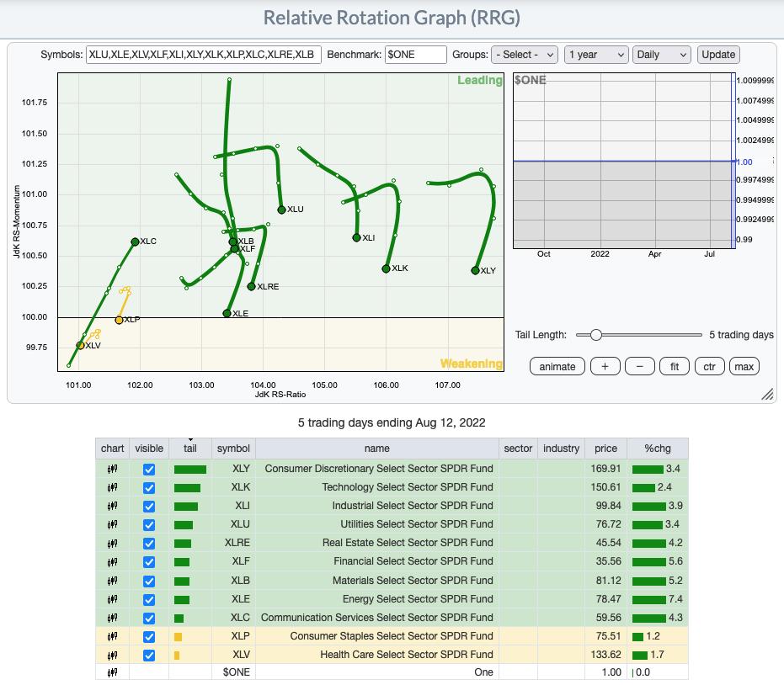
Task: Open chart icon beside XLU row
Action: pos(112,524)
